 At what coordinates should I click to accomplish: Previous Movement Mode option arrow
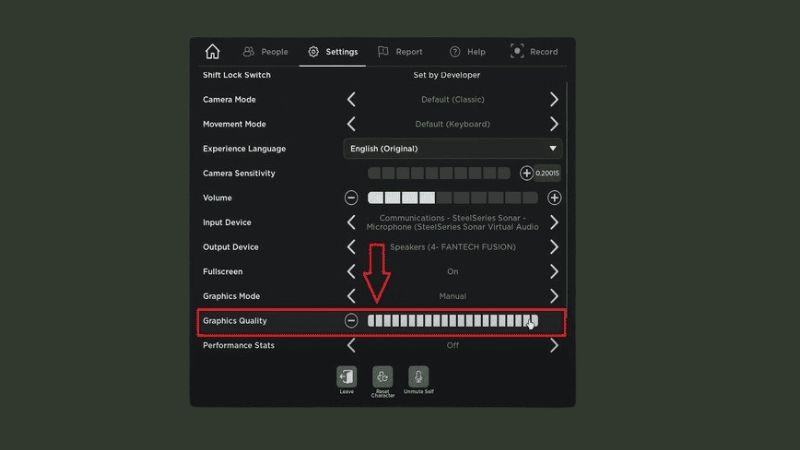point(351,124)
